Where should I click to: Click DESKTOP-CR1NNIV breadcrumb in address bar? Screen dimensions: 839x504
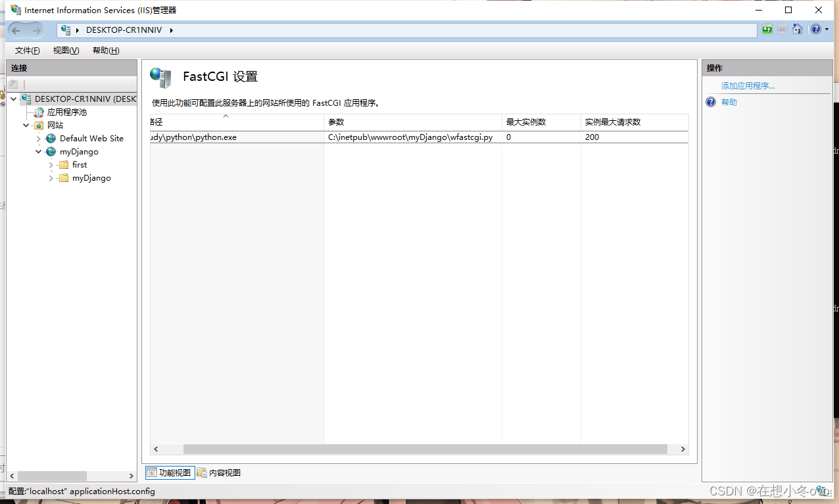pos(124,30)
